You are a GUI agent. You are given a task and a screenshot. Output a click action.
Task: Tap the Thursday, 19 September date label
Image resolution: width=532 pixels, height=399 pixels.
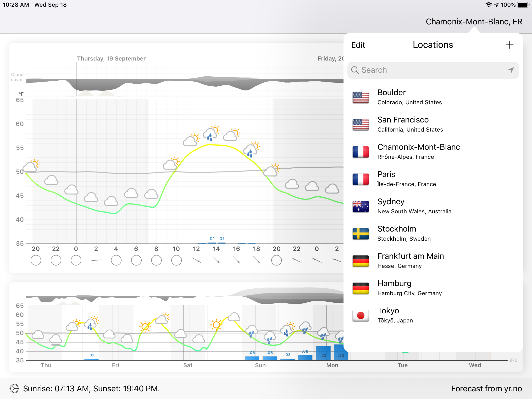pyautogui.click(x=111, y=58)
